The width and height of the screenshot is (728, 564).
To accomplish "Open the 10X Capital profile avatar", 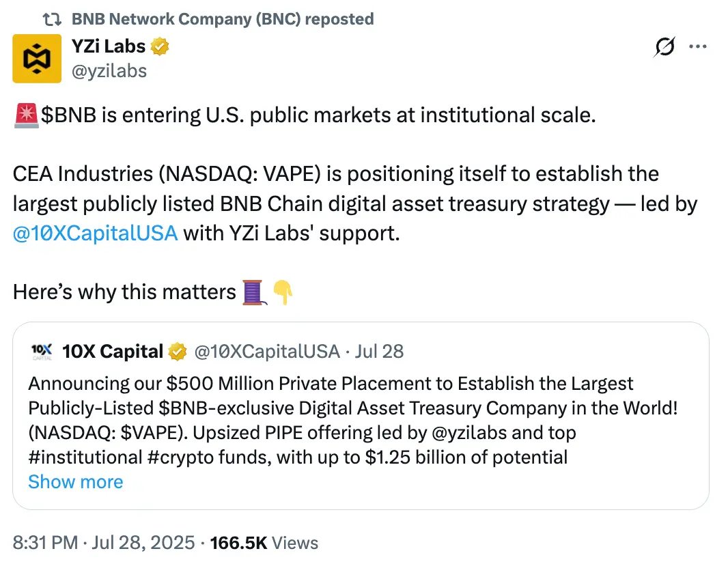I will point(41,351).
